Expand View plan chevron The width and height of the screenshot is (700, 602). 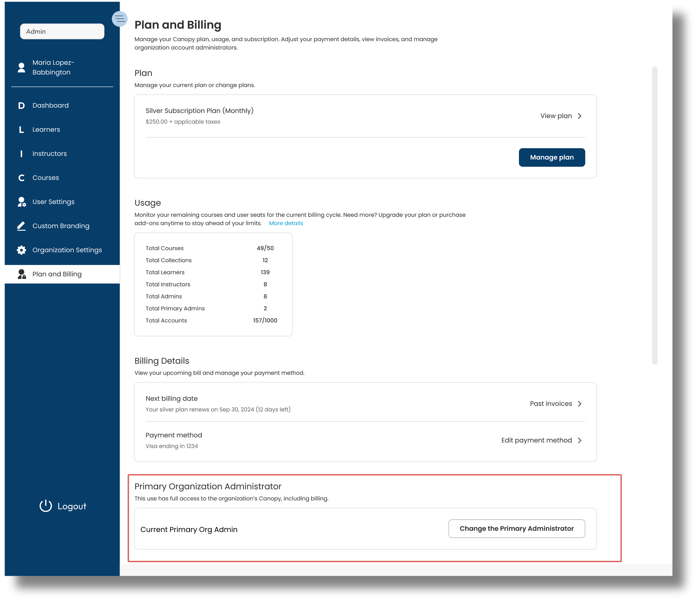click(580, 116)
